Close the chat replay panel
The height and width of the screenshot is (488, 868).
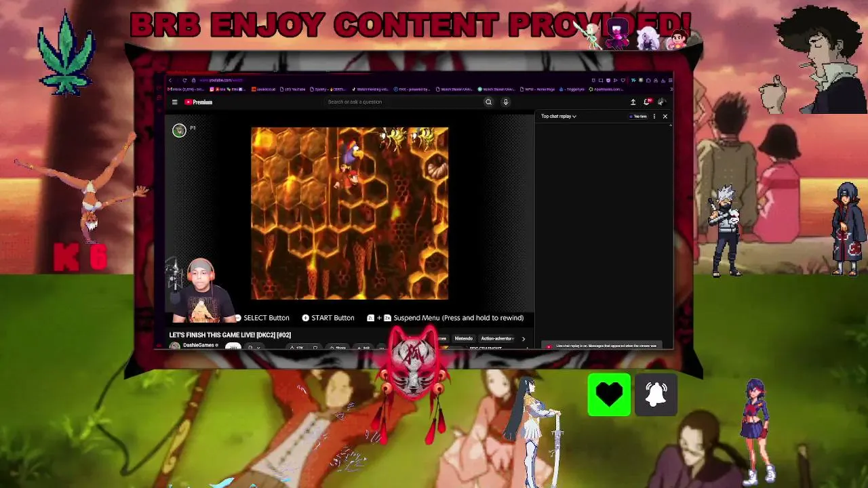click(x=665, y=117)
